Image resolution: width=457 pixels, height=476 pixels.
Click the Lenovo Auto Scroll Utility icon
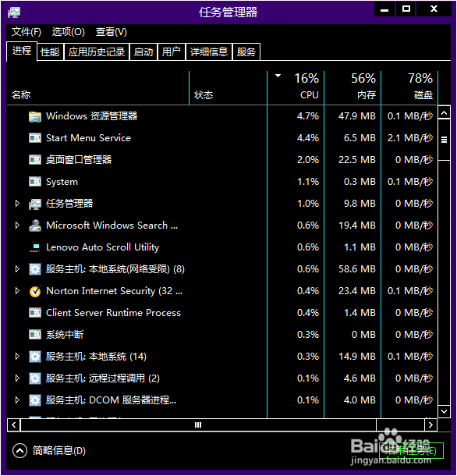pyautogui.click(x=35, y=247)
